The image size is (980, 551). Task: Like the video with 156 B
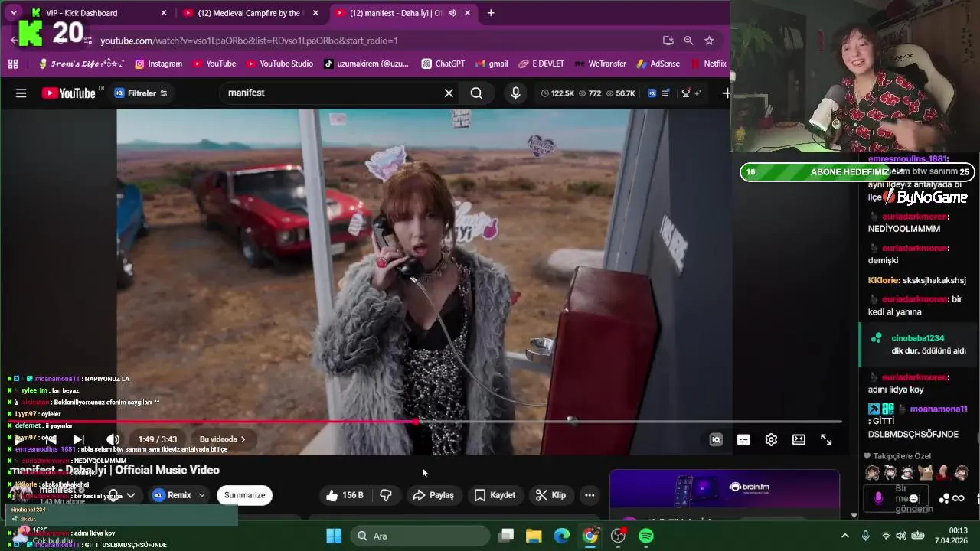345,495
